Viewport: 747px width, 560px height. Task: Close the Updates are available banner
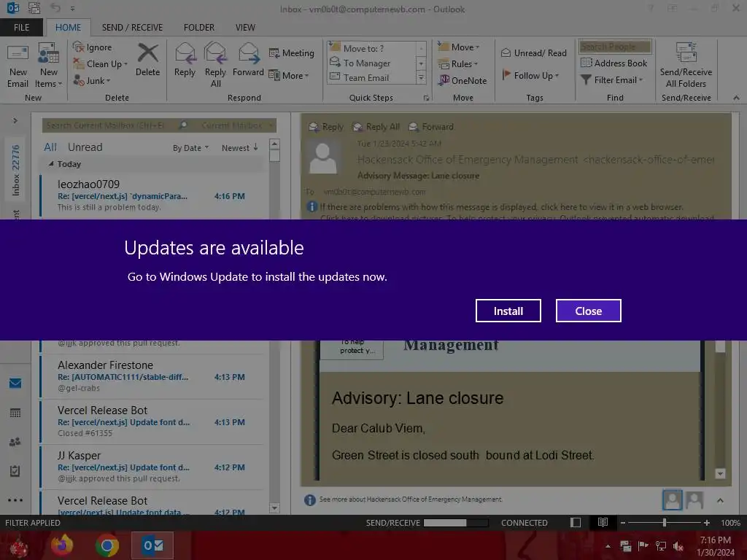(x=589, y=311)
